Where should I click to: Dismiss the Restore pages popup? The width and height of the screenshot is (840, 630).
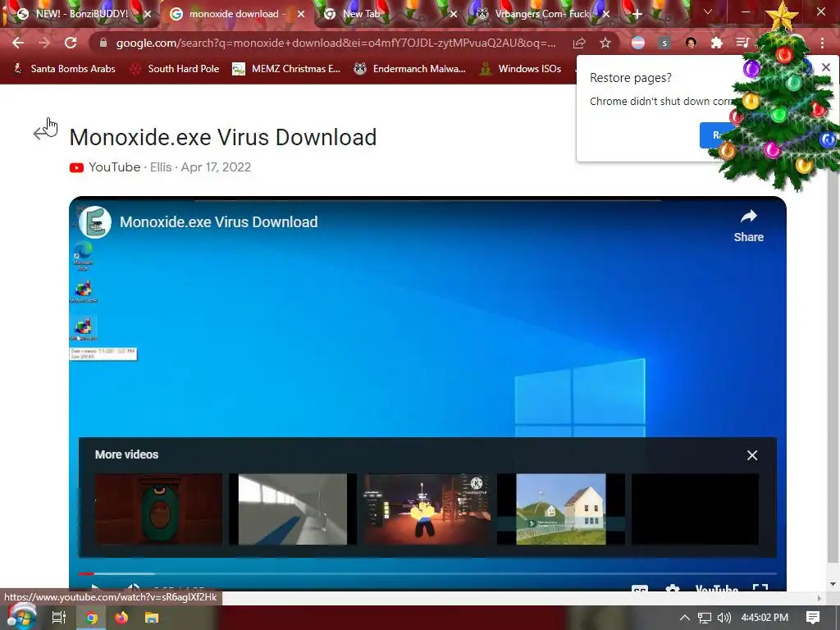click(826, 67)
